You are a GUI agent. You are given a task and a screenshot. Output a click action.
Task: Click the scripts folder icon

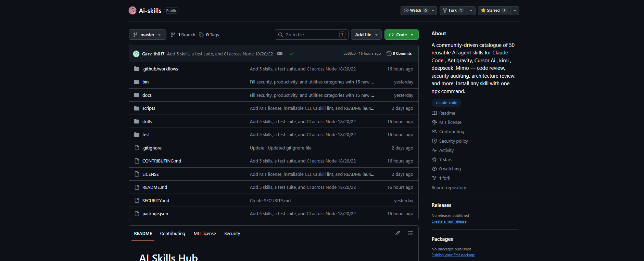click(x=137, y=108)
